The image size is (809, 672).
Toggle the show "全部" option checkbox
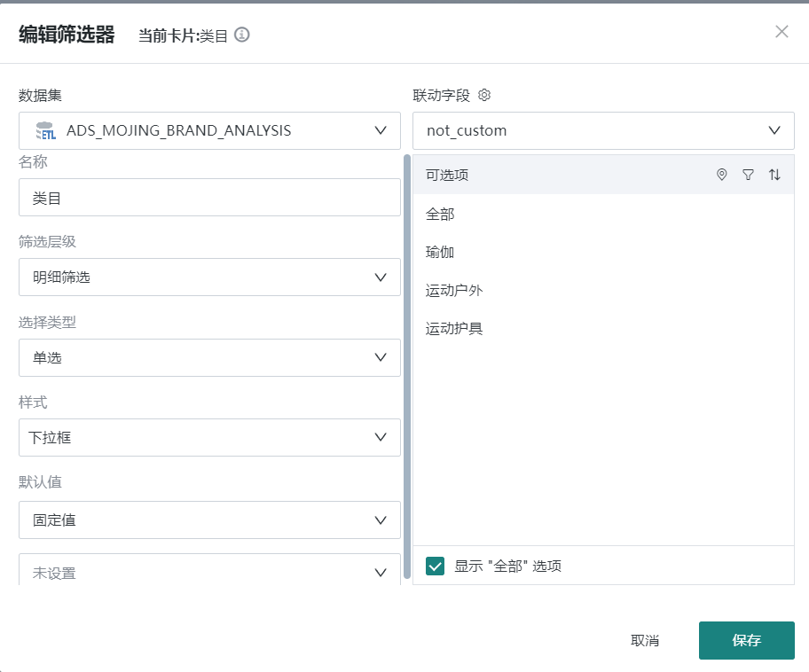coord(435,567)
